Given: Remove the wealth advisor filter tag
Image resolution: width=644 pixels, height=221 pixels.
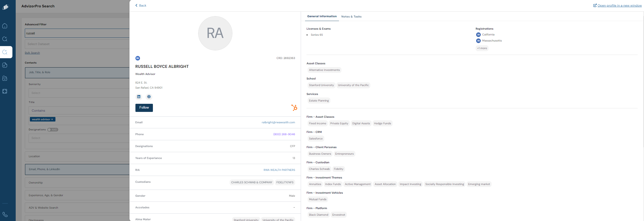Looking at the screenshot, I should 52,119.
